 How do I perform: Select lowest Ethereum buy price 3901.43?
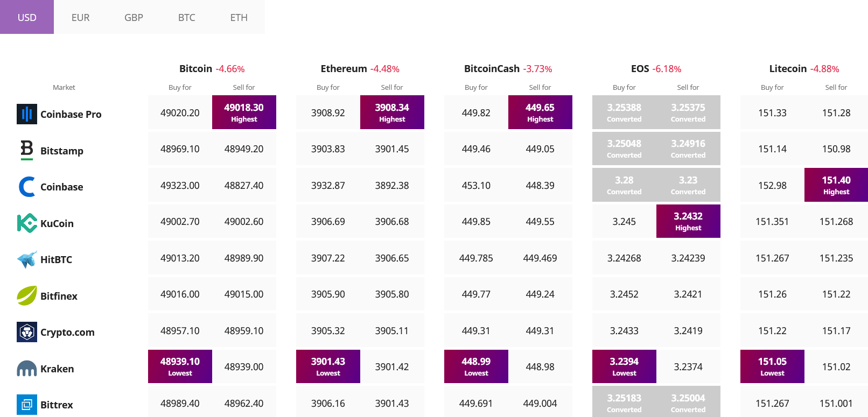click(x=328, y=366)
